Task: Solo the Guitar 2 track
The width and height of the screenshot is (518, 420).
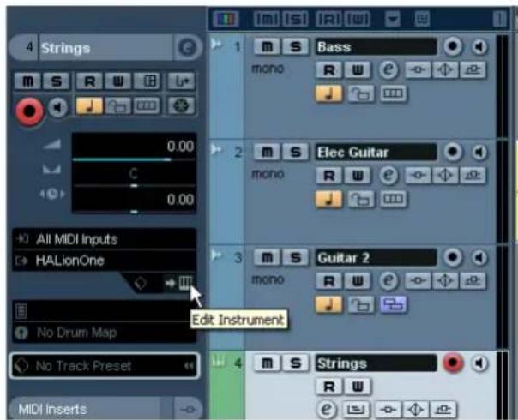Action: tap(296, 257)
